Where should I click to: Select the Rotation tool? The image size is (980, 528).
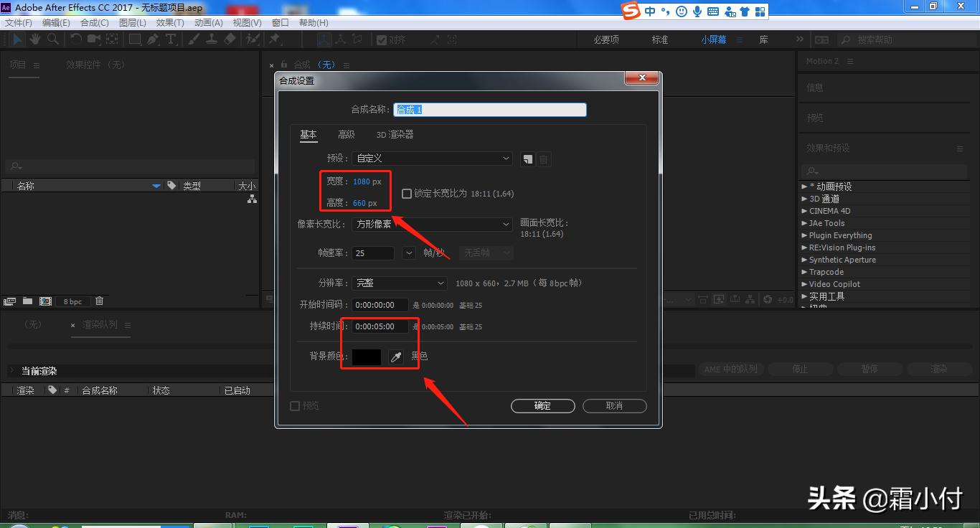coord(75,39)
